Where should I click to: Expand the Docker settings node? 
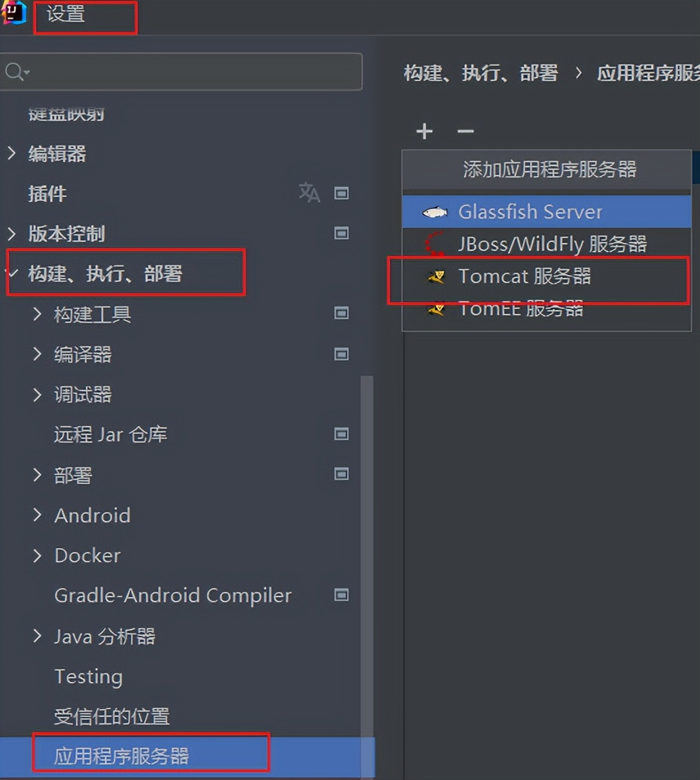click(37, 555)
